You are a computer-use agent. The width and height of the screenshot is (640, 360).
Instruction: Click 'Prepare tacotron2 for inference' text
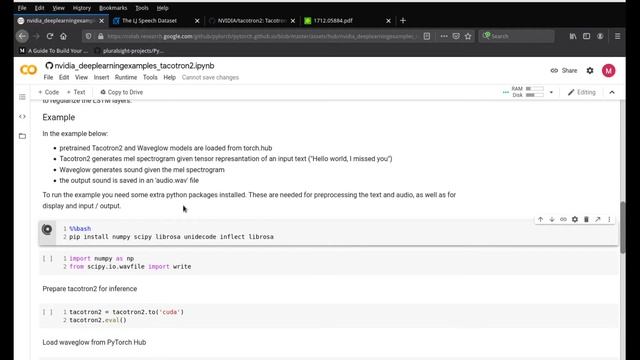pyautogui.click(x=90, y=289)
